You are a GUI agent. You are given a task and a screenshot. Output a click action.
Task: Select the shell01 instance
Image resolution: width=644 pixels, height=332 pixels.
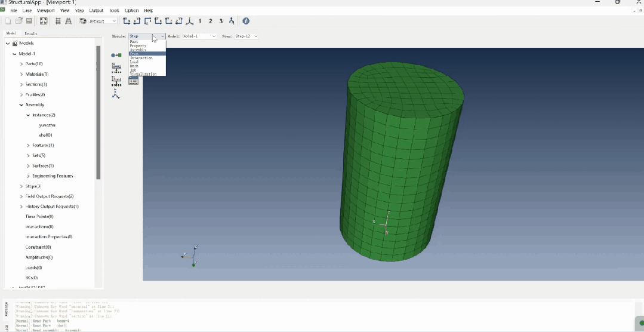tap(45, 135)
